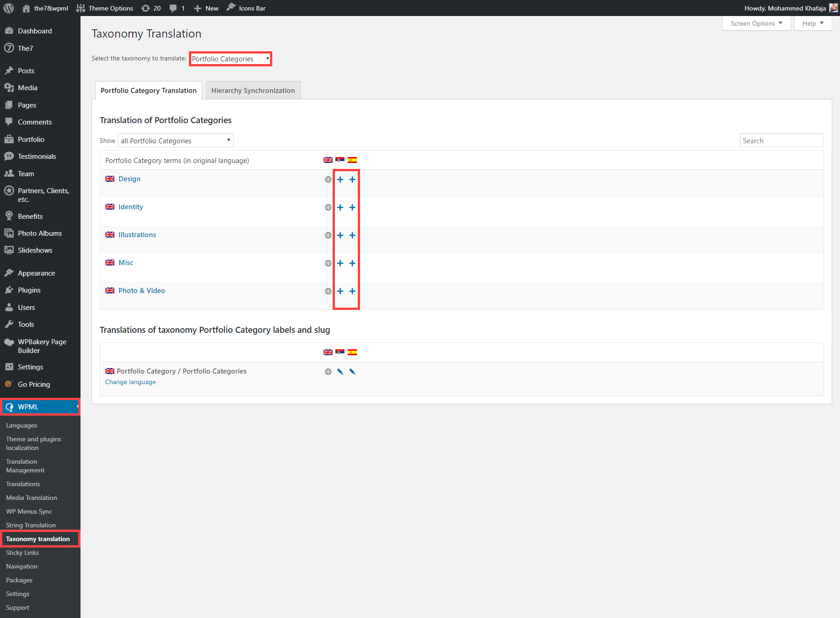Screen dimensions: 840x618
Task: Open Benefits sidebar menu
Action: point(40,217)
